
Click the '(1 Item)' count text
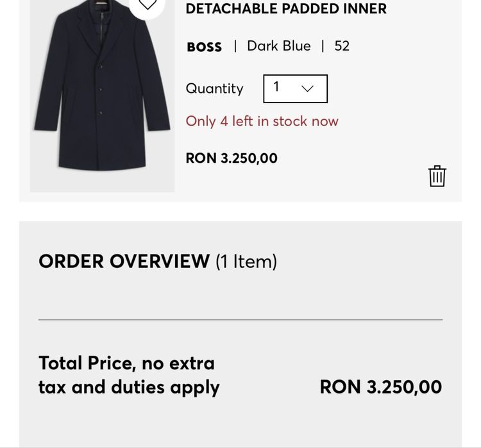tap(246, 261)
